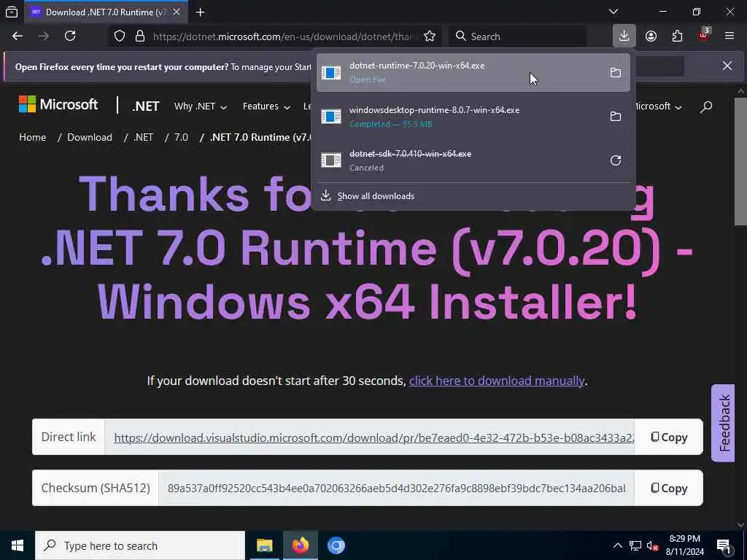View site security padlock information
Screen dimensions: 747x560
click(140, 36)
